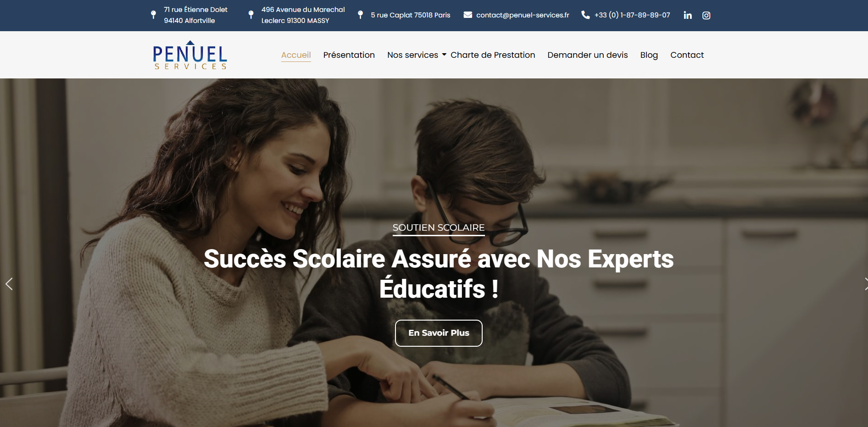The image size is (868, 427).
Task: Click the Alfortville address pin icon
Action: [x=153, y=15]
